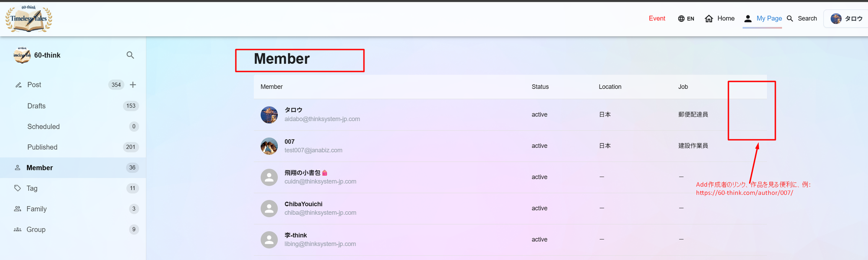Sort by Status column header
This screenshot has height=260, width=868.
point(540,87)
